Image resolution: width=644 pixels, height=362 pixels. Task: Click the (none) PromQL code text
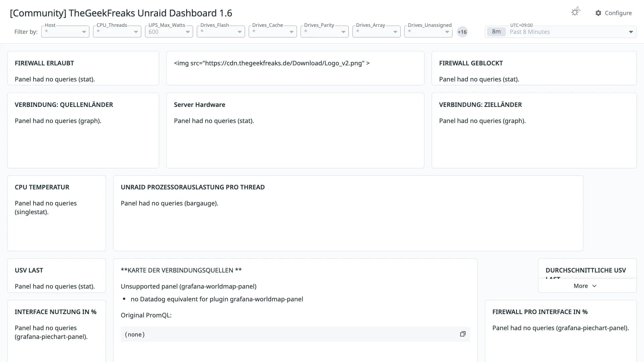(x=135, y=335)
